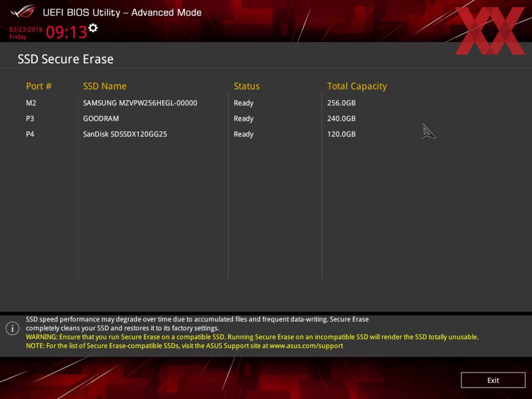Image resolution: width=532 pixels, height=399 pixels.
Task: Click the 09:13 clock display
Action: click(66, 32)
